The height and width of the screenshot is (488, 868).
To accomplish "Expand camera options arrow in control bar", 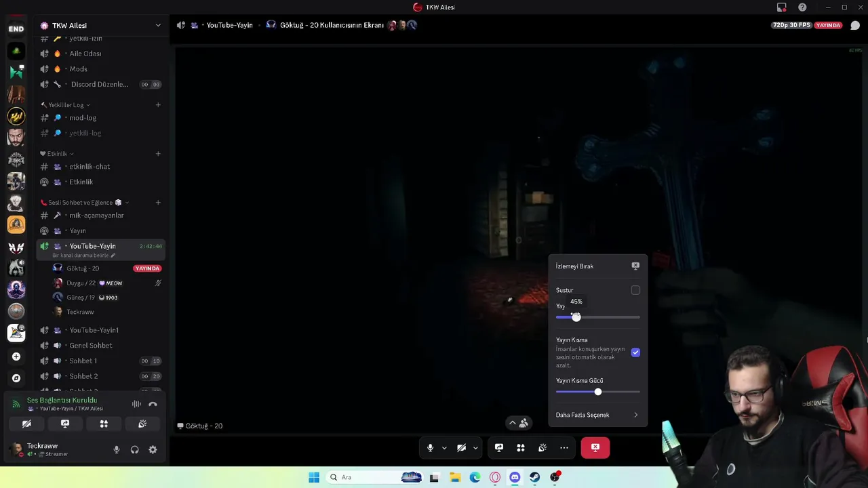I will [x=475, y=447].
